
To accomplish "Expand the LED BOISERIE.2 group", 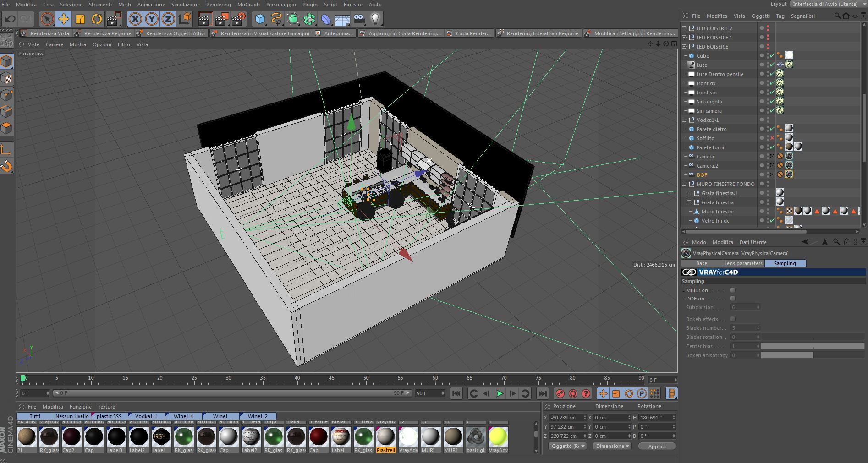I will (685, 28).
